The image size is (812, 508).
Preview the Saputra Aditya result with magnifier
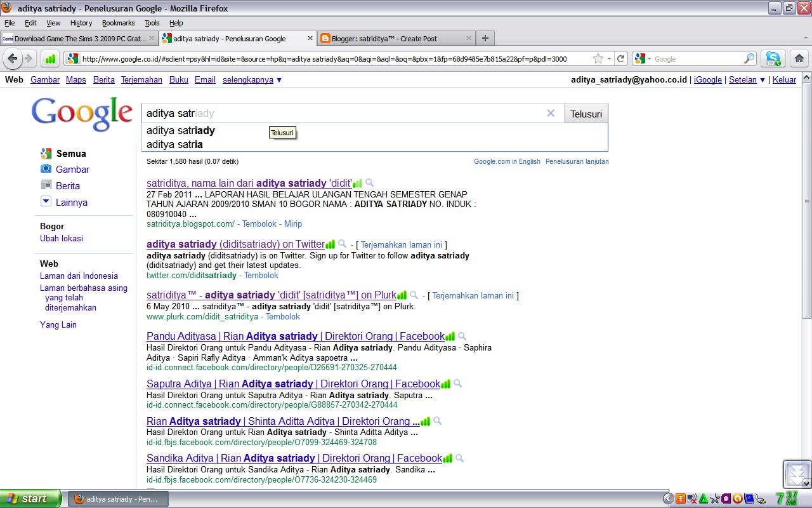click(x=457, y=384)
